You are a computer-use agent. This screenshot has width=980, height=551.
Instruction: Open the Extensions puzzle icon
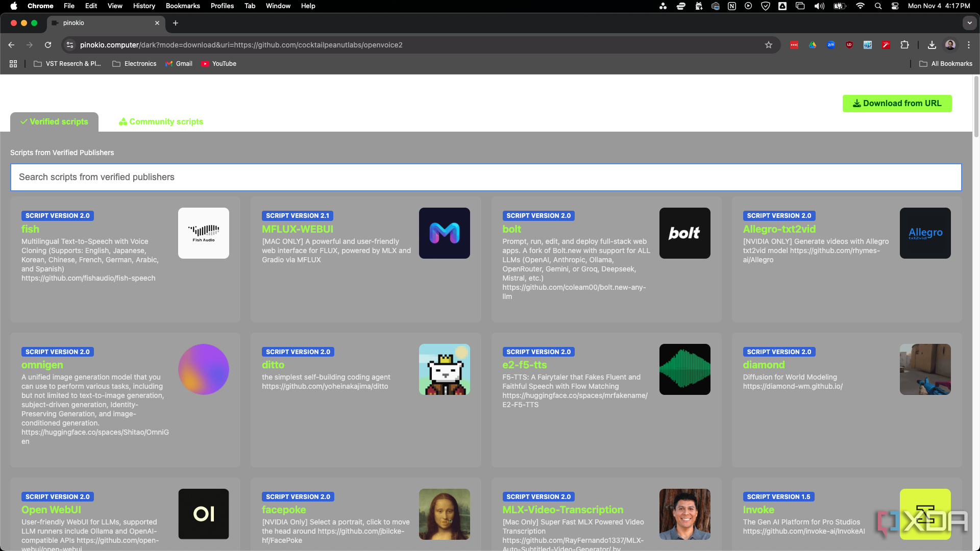click(904, 45)
